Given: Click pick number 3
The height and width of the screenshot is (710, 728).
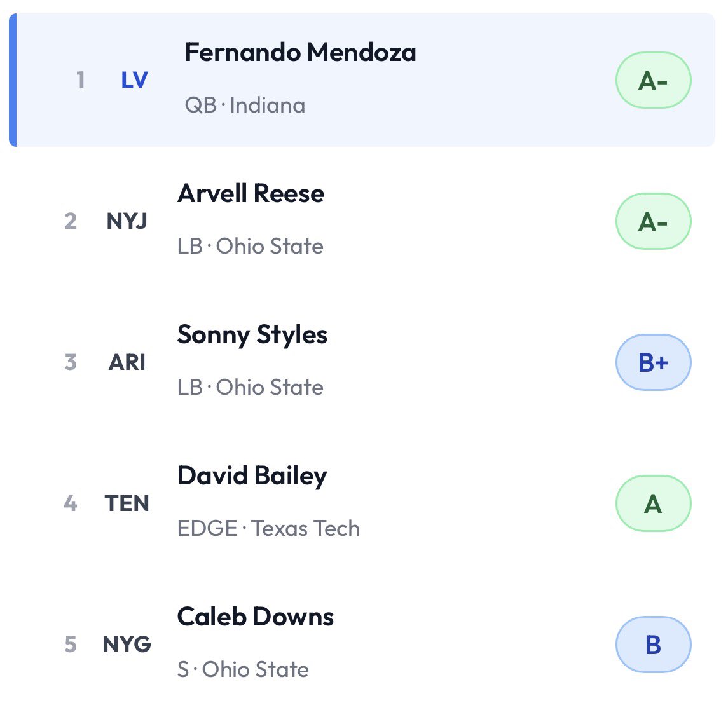Looking at the screenshot, I should click(71, 362).
